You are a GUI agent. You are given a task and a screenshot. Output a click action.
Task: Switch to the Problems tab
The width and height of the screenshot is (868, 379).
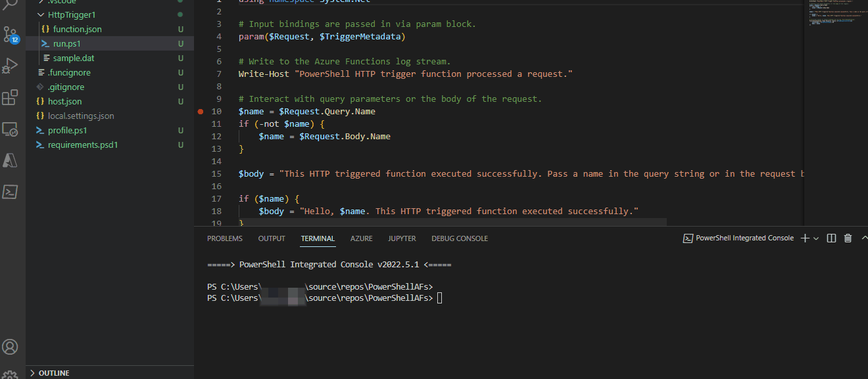[225, 238]
